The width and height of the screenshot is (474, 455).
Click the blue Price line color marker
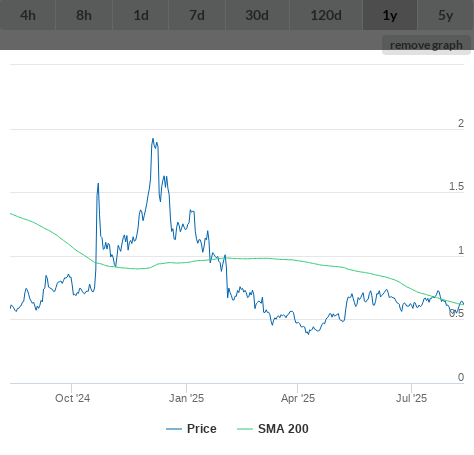(x=174, y=429)
